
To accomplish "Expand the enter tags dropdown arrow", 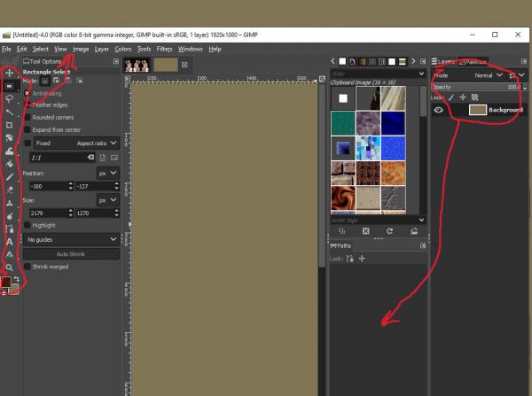I will 421,220.
